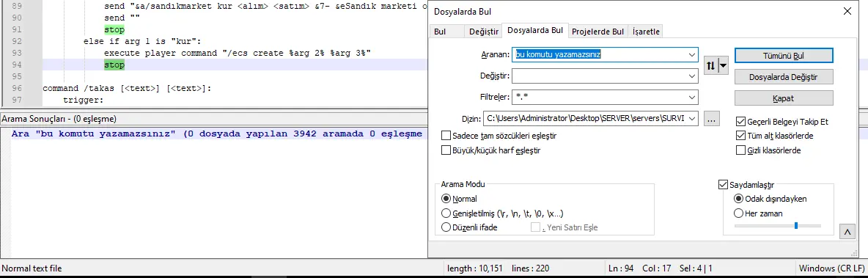Click the "lines : 220" status entry
Image resolution: width=868 pixels, height=278 pixels.
click(530, 268)
